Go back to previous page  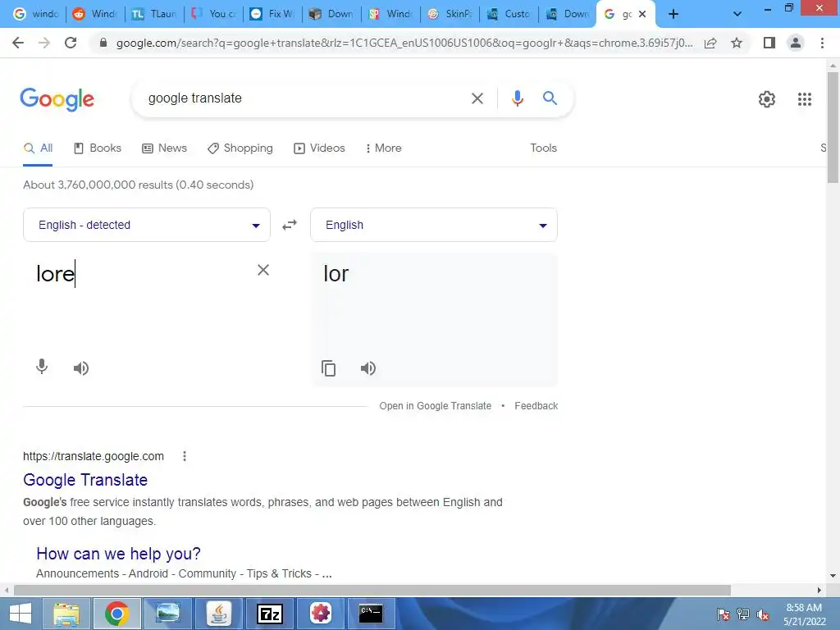(18, 43)
